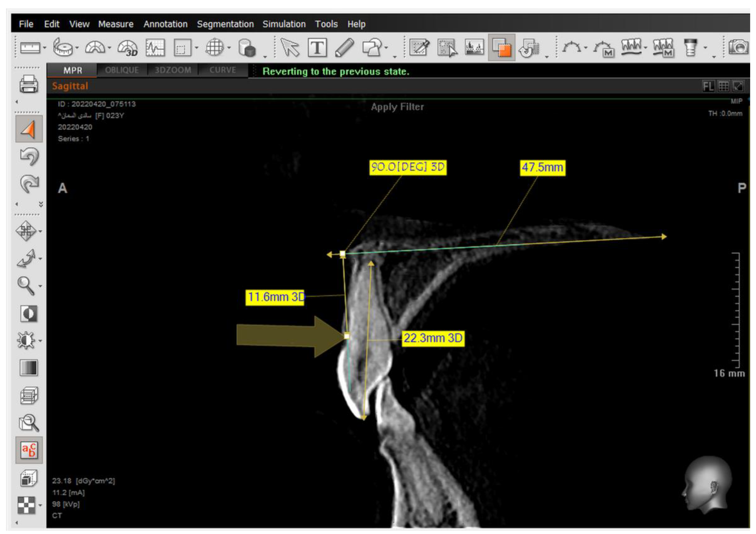Expand ruler tool dropdown arrow
The height and width of the screenshot is (534, 756).
tap(45, 48)
